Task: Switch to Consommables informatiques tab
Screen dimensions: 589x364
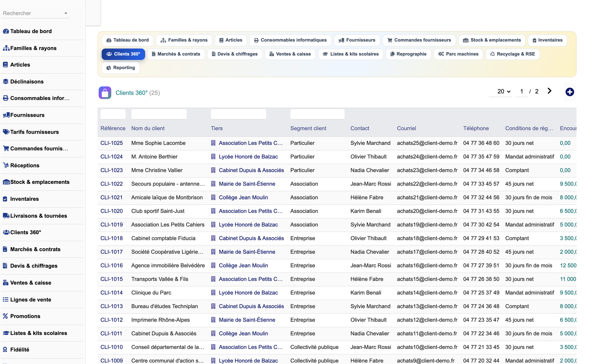Action: click(290, 40)
